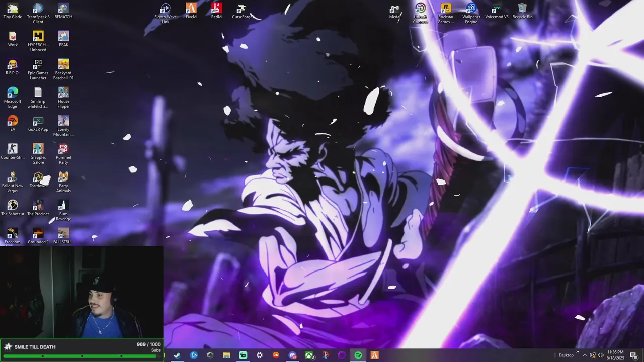Select the Recycle Bin icon
Image resolution: width=644 pixels, height=362 pixels.
point(522,11)
